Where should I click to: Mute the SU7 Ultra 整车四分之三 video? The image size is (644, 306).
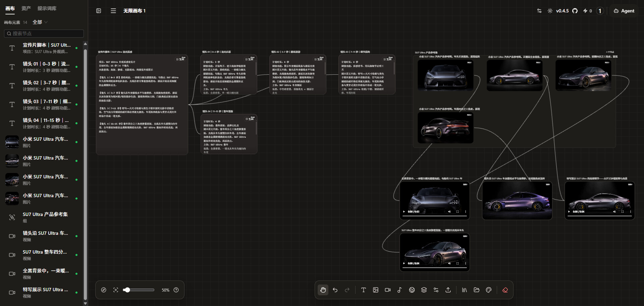point(449,263)
